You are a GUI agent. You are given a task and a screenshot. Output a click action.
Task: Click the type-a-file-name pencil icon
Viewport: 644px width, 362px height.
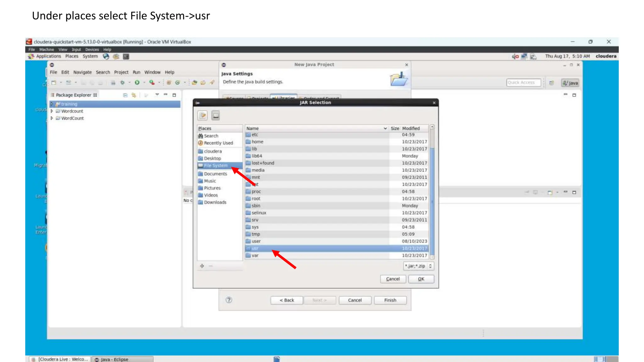[203, 116]
